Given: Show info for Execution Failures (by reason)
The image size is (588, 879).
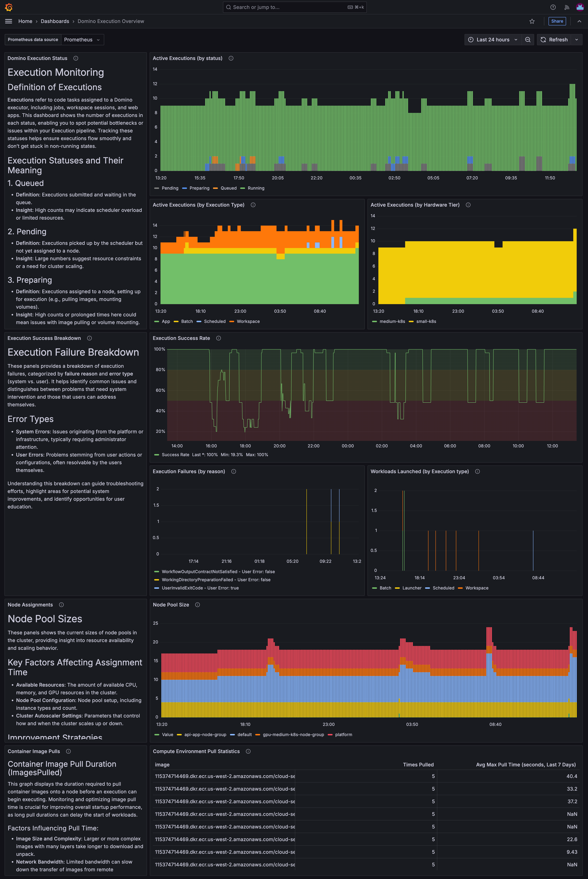Looking at the screenshot, I should [234, 472].
